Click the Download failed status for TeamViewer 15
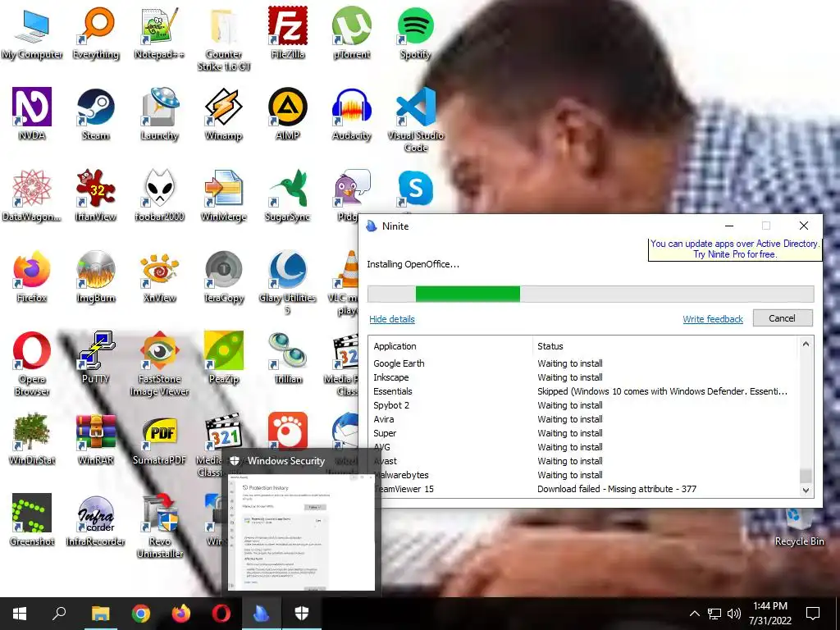The height and width of the screenshot is (630, 840). tap(617, 489)
